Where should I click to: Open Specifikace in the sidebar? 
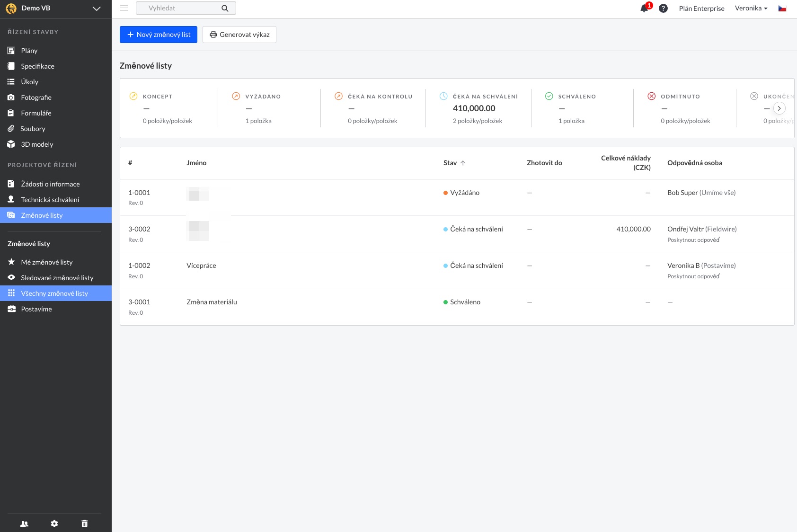(x=37, y=66)
